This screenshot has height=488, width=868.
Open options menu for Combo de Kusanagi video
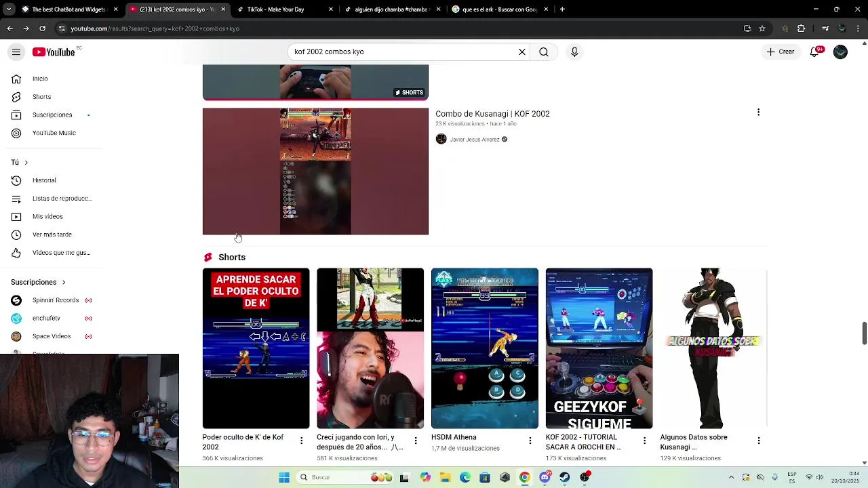[758, 113]
